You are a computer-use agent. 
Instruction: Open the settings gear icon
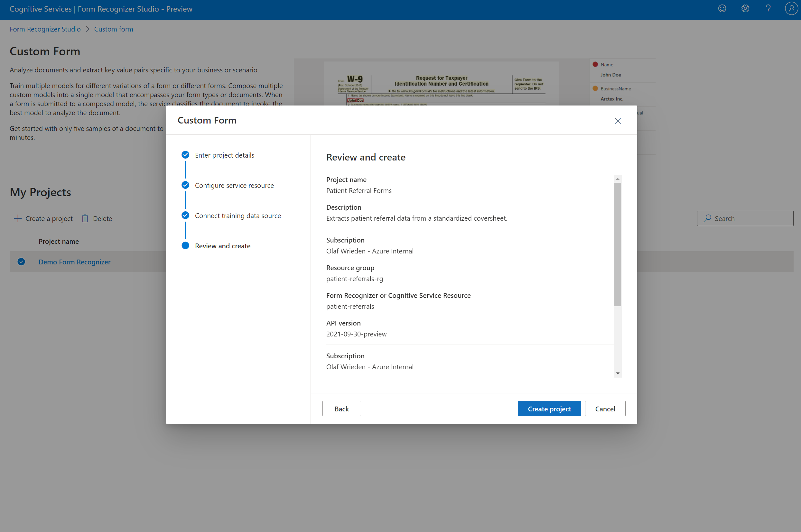(745, 9)
